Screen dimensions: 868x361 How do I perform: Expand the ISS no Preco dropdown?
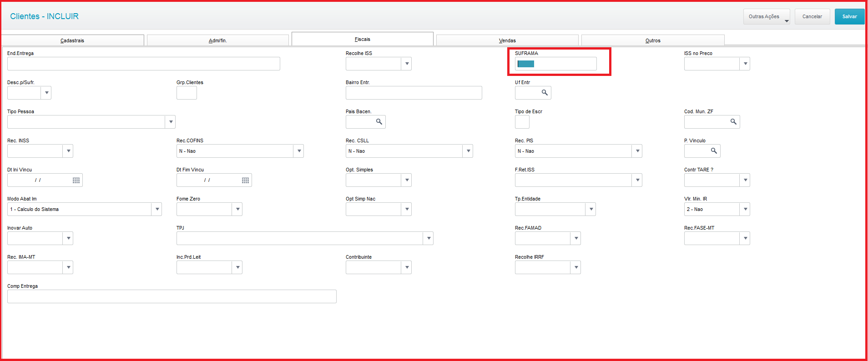(x=745, y=64)
